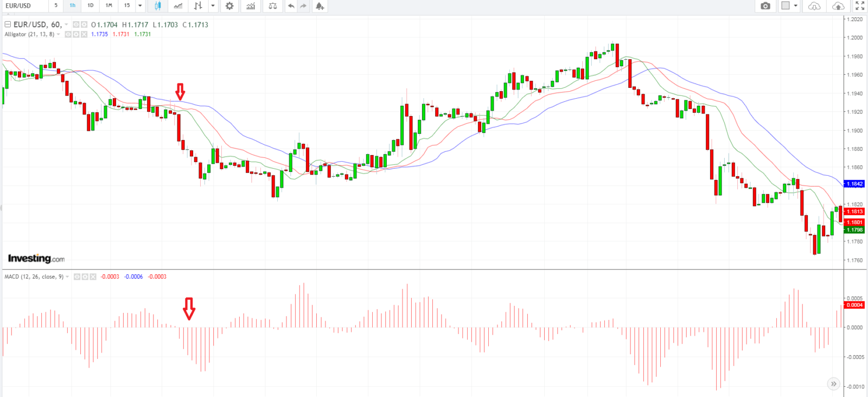Save chart layout to cloud
This screenshot has height=397, width=868.
coord(838,6)
